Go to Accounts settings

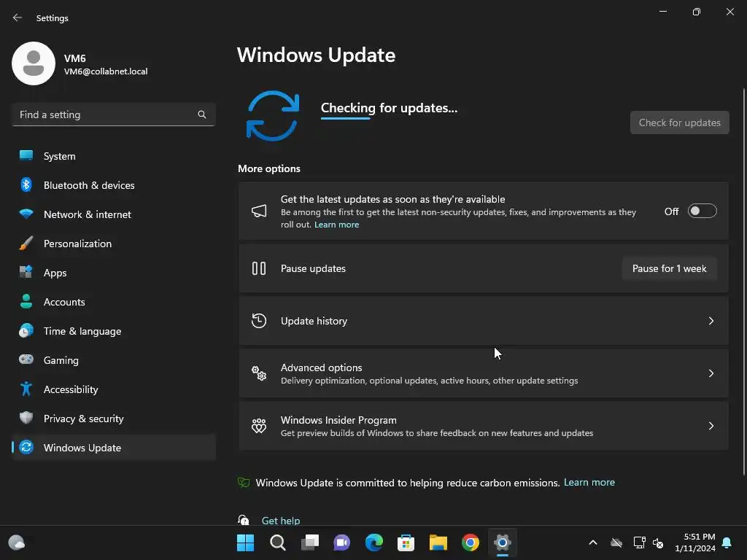coord(114,301)
